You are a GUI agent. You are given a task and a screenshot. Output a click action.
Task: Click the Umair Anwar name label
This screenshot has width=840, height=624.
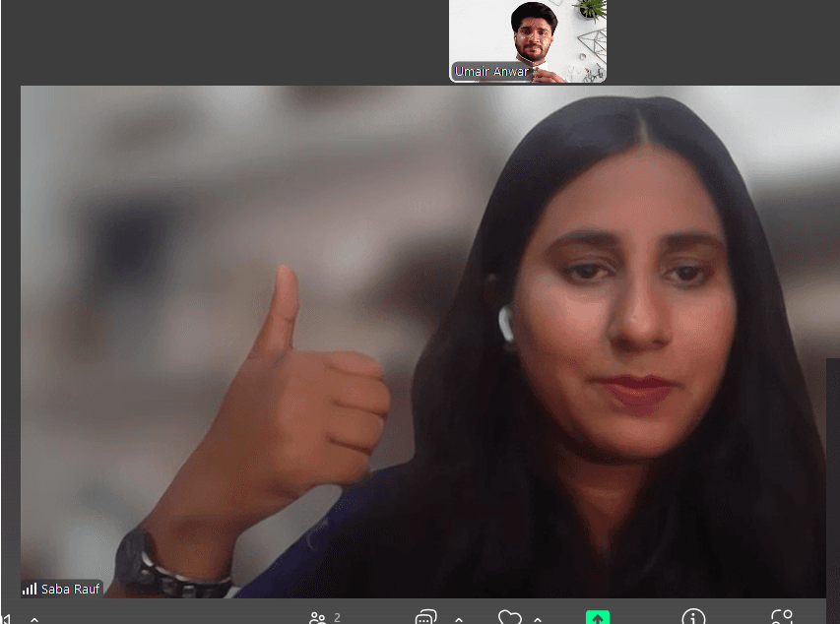[x=491, y=71]
